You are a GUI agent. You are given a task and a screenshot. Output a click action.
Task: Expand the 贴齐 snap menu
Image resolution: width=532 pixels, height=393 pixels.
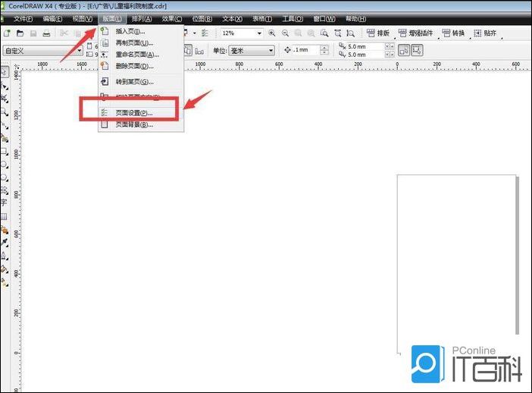click(x=485, y=33)
